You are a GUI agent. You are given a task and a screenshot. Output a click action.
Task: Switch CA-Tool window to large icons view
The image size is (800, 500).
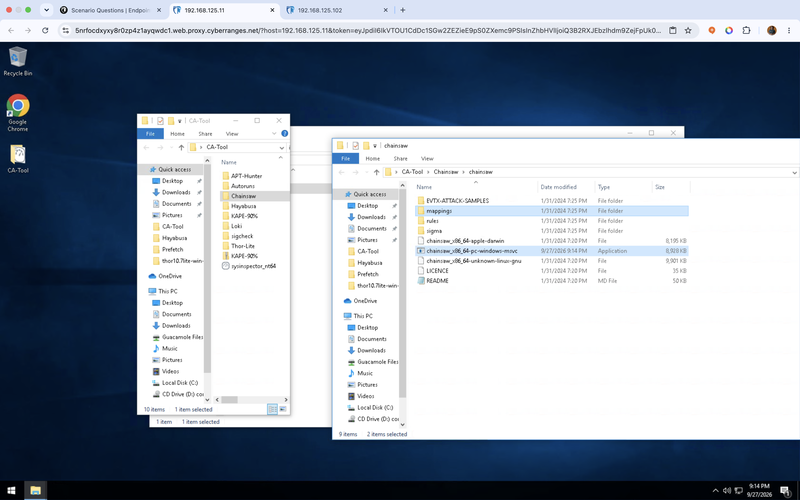click(283, 409)
